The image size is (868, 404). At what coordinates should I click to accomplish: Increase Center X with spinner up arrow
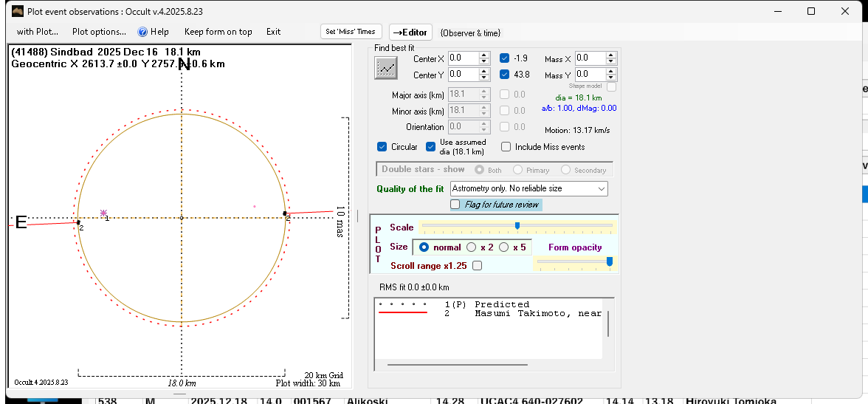pyautogui.click(x=484, y=55)
